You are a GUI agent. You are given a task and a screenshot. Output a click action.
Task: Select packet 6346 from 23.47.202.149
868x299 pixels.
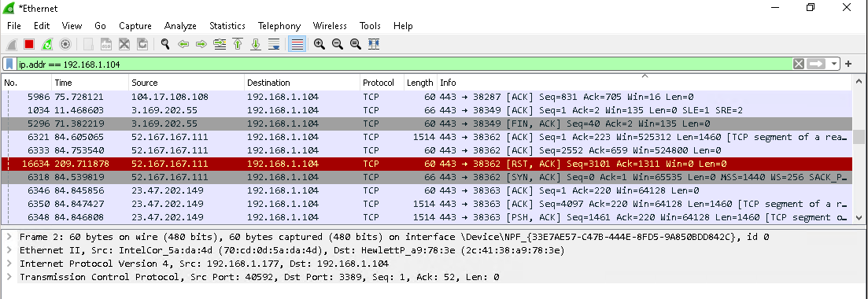tap(427, 190)
